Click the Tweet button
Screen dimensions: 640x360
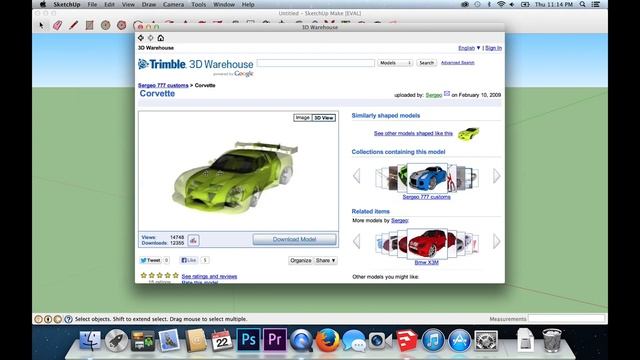[x=150, y=260]
